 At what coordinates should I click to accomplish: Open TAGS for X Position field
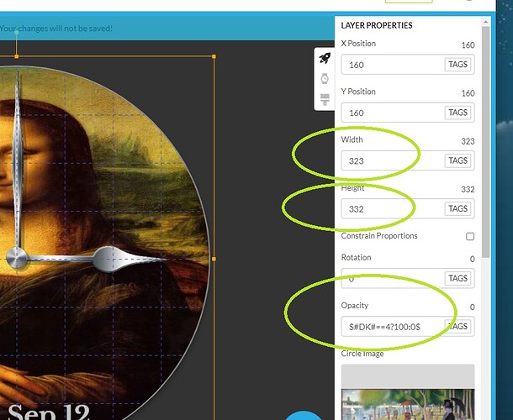pyautogui.click(x=457, y=65)
